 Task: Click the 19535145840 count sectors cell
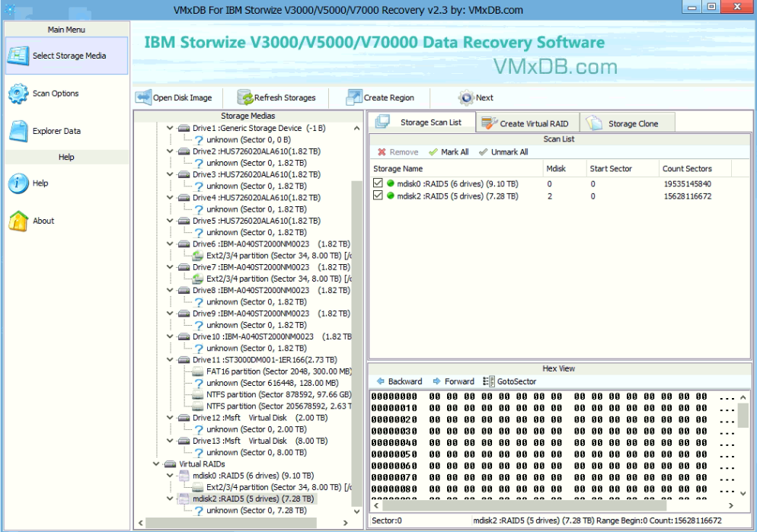[687, 183]
